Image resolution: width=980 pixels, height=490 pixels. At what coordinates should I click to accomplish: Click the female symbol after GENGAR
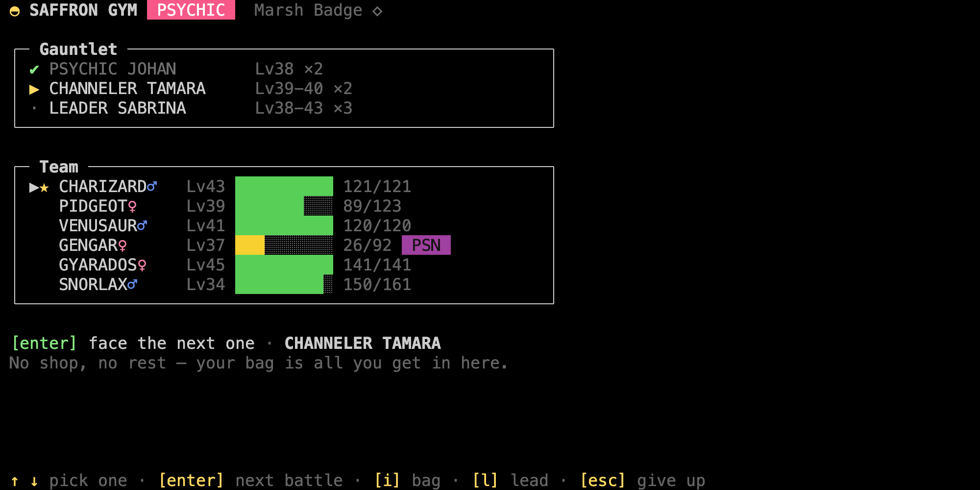[x=122, y=245]
